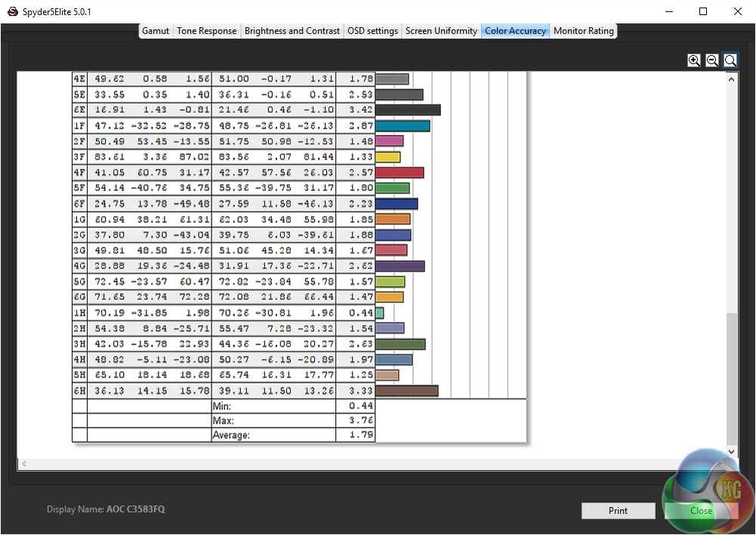The height and width of the screenshot is (535, 756).
Task: Click the zoom out magnifier icon
Action: click(x=712, y=60)
